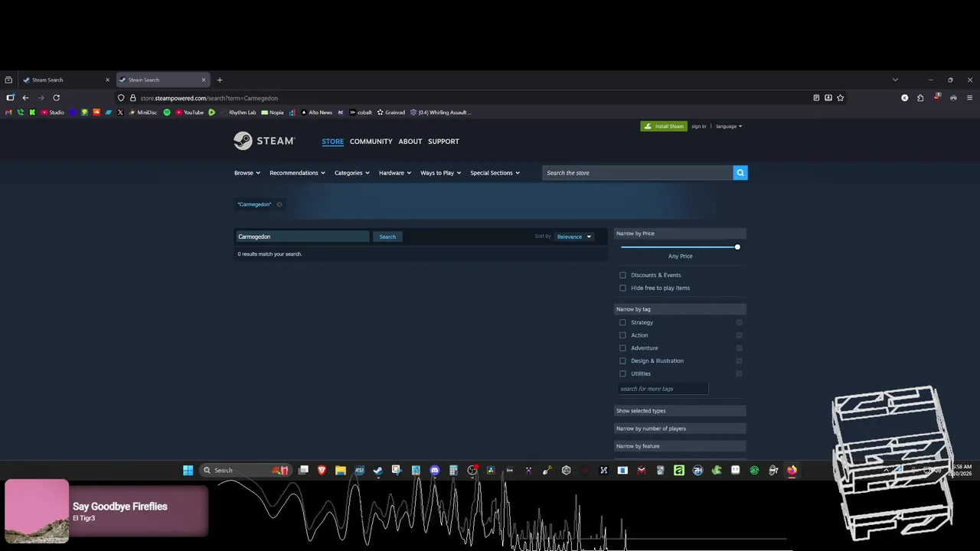Image resolution: width=980 pixels, height=551 pixels.
Task: Open the MiniDisc bookmark
Action: [142, 112]
